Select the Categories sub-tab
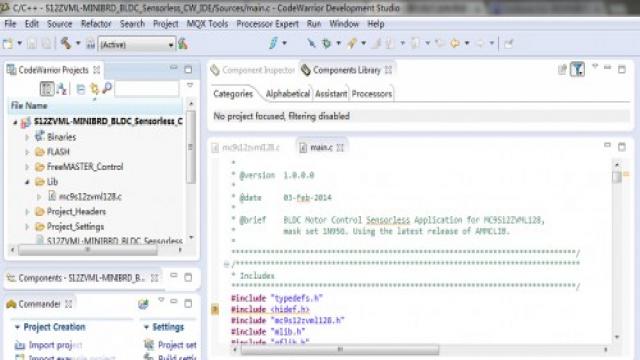The width and height of the screenshot is (640, 360). pos(233,94)
